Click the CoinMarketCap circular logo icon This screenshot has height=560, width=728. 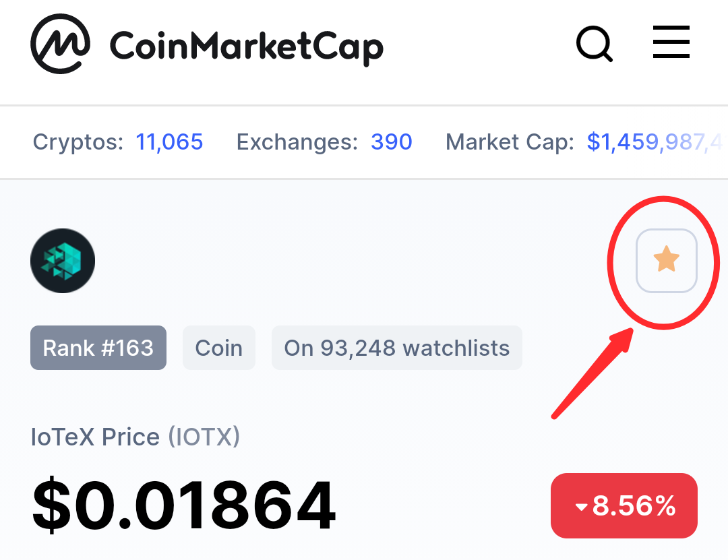coord(61,44)
